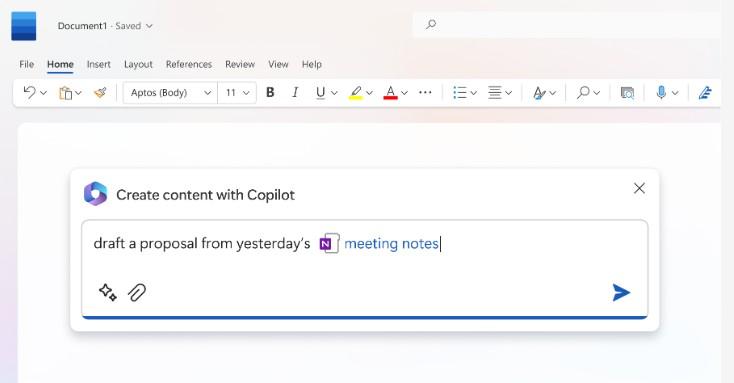Open font color dropdown arrow
Viewport: 734px width, 383px height.
coord(404,93)
